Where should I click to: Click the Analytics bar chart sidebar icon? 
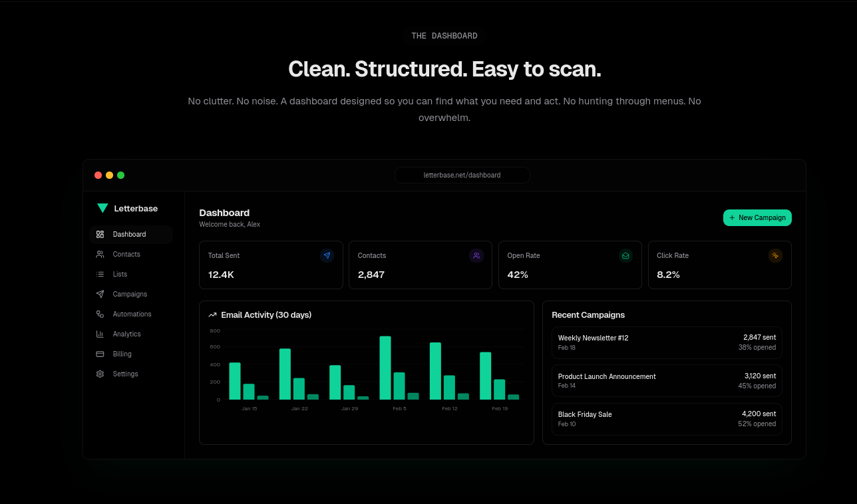pos(100,334)
